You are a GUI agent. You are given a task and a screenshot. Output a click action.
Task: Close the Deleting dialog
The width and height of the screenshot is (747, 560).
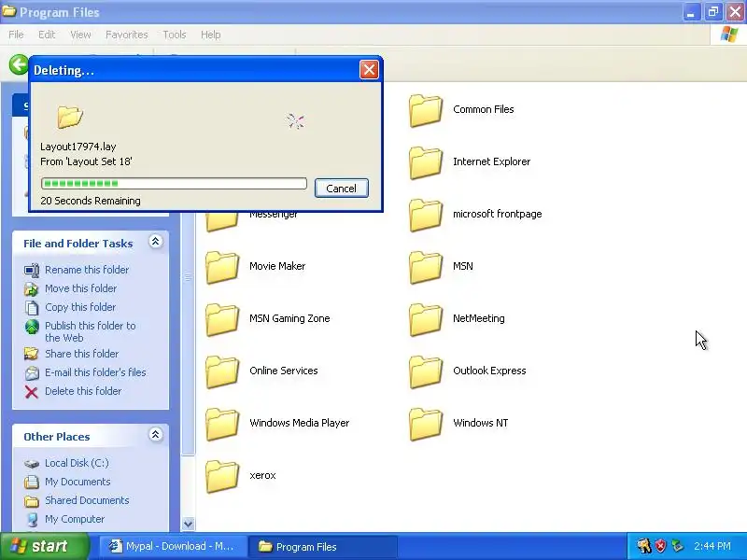click(369, 70)
